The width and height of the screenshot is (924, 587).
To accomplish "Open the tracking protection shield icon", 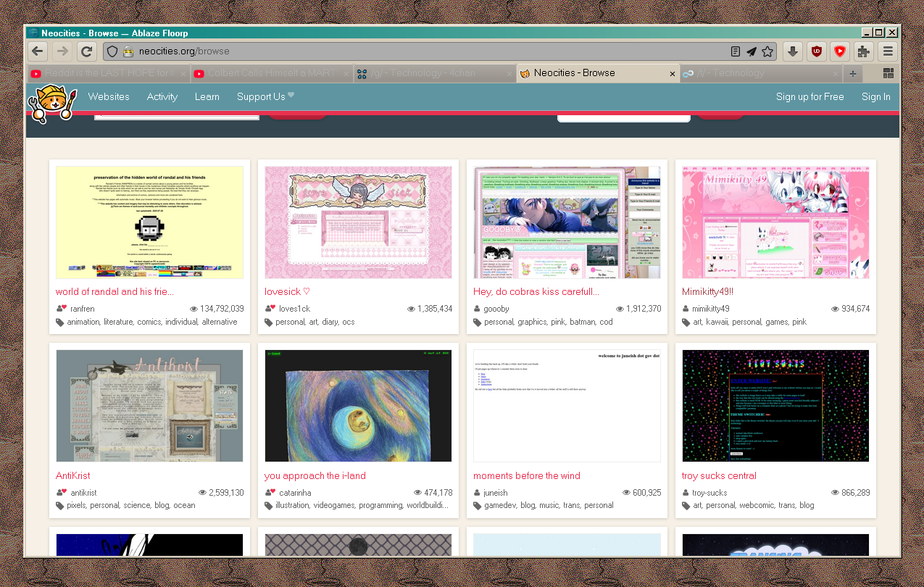I will tap(112, 51).
